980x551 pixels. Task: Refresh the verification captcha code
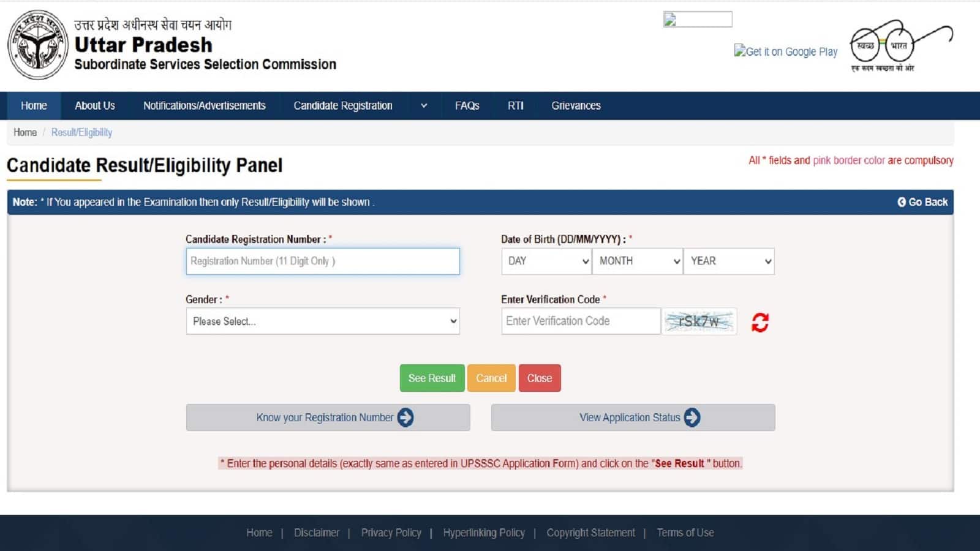tap(760, 322)
